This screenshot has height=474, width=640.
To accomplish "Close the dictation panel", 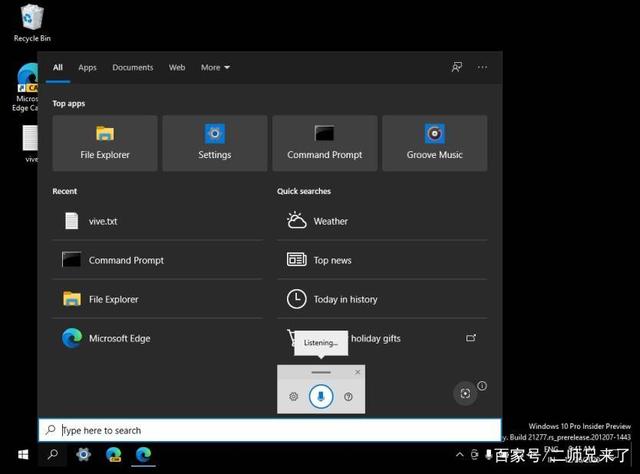I will pyautogui.click(x=358, y=372).
